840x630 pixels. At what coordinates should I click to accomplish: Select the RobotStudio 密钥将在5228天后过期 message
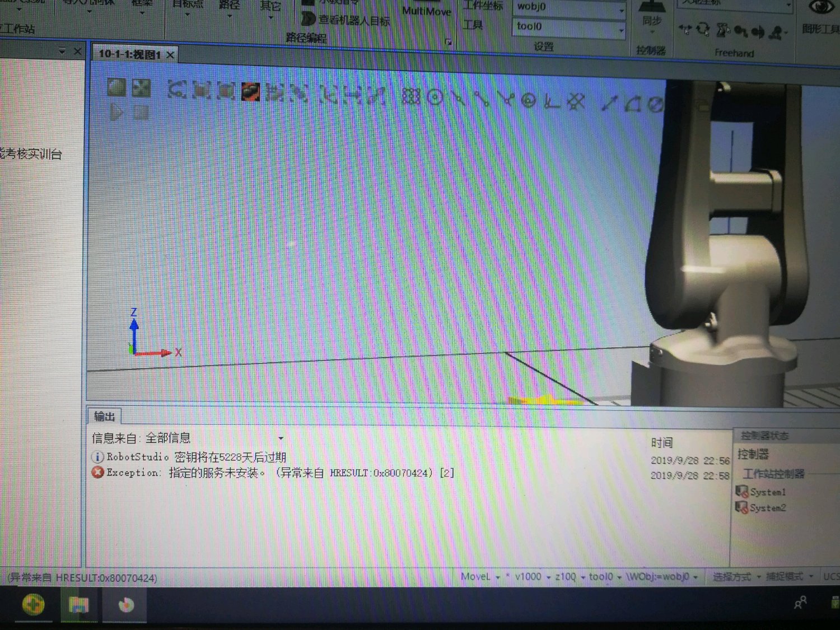click(x=189, y=457)
